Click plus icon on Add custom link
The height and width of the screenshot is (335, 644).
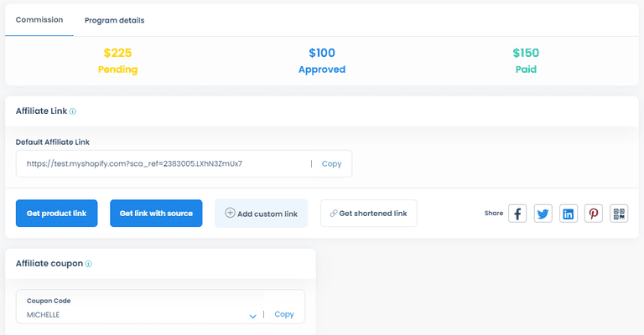click(x=230, y=214)
